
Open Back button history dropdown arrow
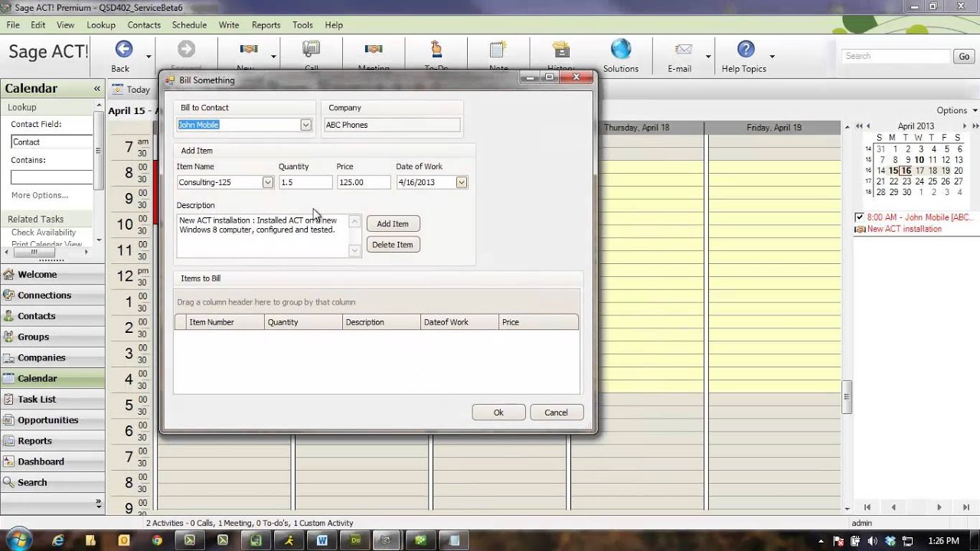[x=148, y=57]
